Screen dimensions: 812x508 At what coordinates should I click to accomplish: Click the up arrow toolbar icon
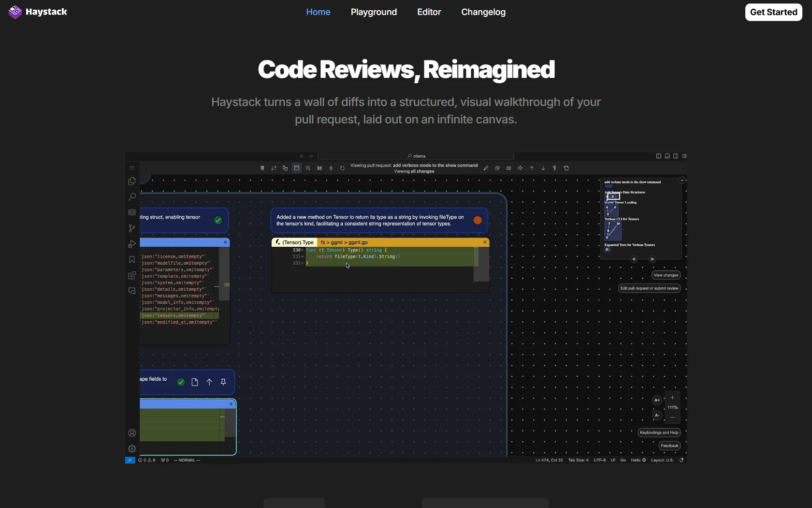532,168
